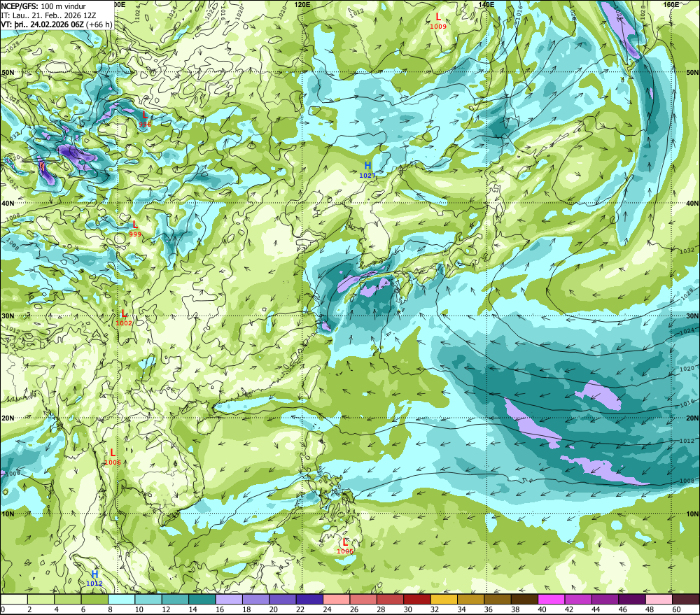Click the 1016 isobar label above 20N right
700x615 pixels.
coord(688,404)
